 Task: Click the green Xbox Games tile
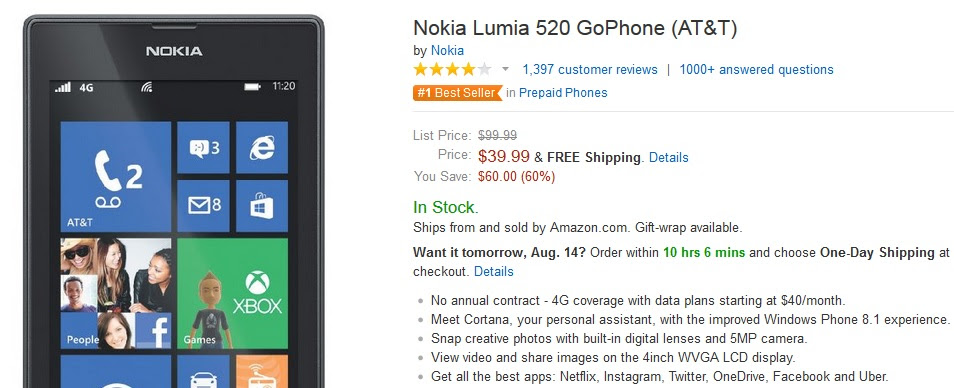tap(232, 293)
